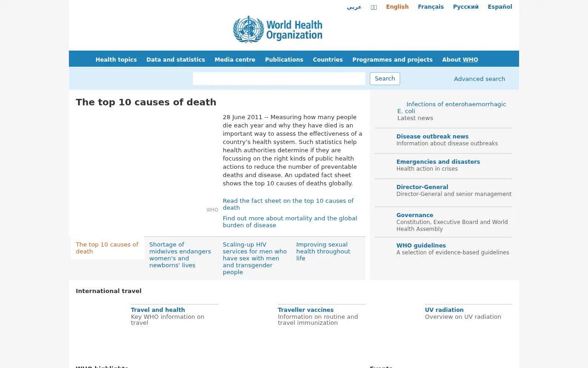The width and height of the screenshot is (588, 368).
Task: Click 'Health action in crises' text
Action: 427,169
